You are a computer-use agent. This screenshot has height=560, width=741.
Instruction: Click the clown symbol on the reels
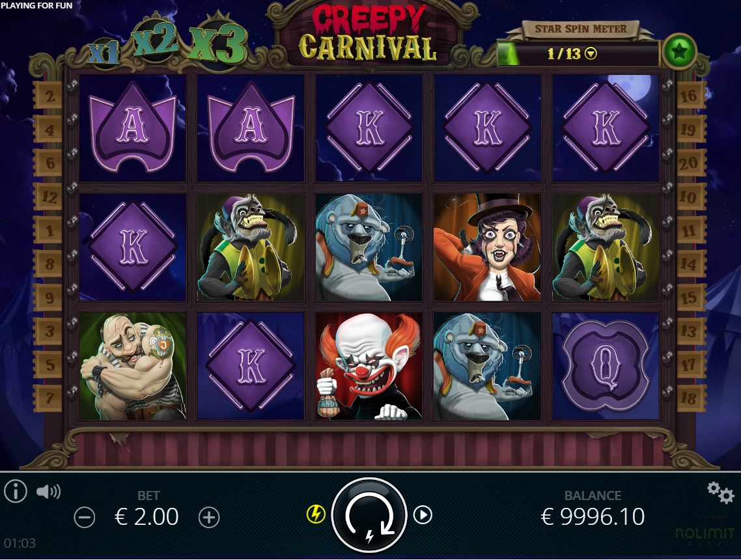tap(369, 366)
